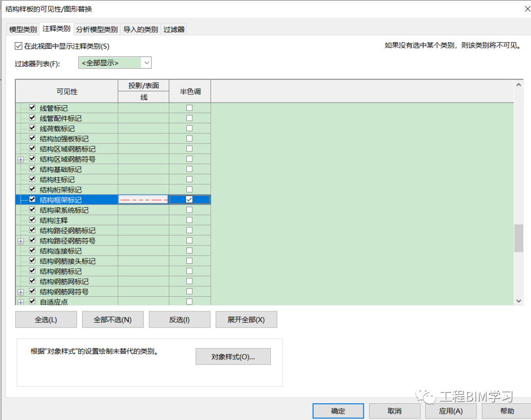Click the 展开全部(X) button
The width and height of the screenshot is (531, 420).
coord(246,319)
